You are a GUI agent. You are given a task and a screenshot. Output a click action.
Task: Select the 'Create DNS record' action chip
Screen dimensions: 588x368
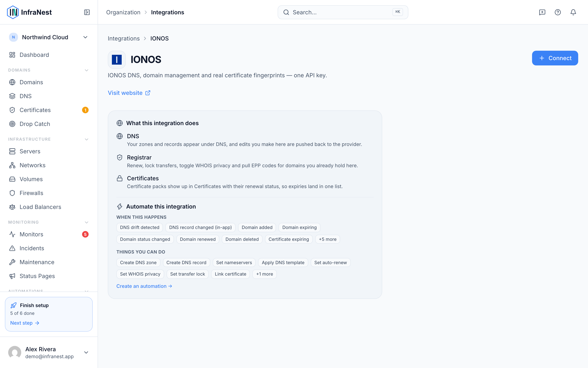(186, 263)
